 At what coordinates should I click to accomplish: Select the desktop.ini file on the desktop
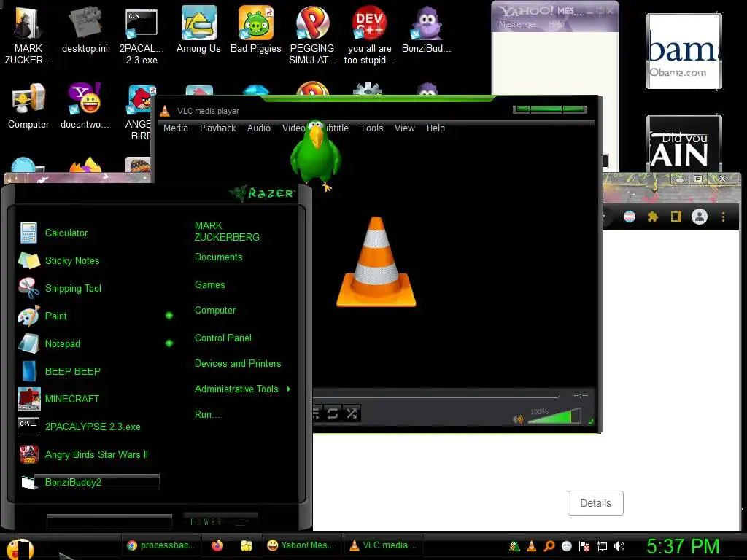click(x=85, y=29)
